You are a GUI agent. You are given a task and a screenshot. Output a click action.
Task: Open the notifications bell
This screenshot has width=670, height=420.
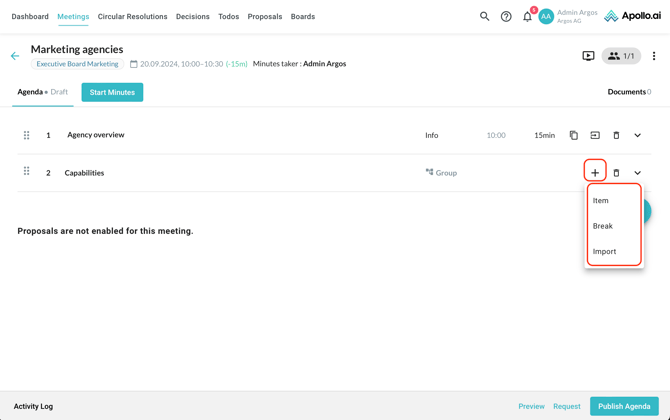coord(527,16)
